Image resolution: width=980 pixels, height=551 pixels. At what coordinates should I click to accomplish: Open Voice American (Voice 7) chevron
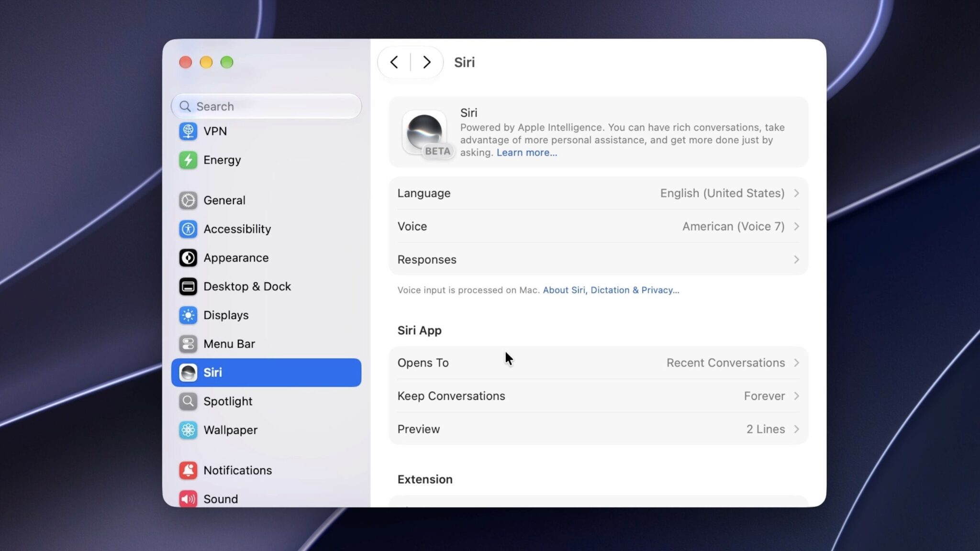[x=796, y=226]
